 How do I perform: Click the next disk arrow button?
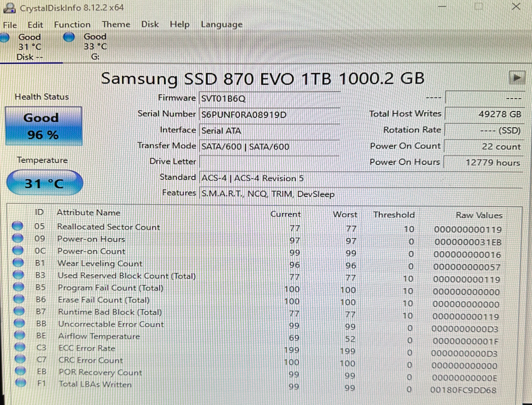(517, 78)
